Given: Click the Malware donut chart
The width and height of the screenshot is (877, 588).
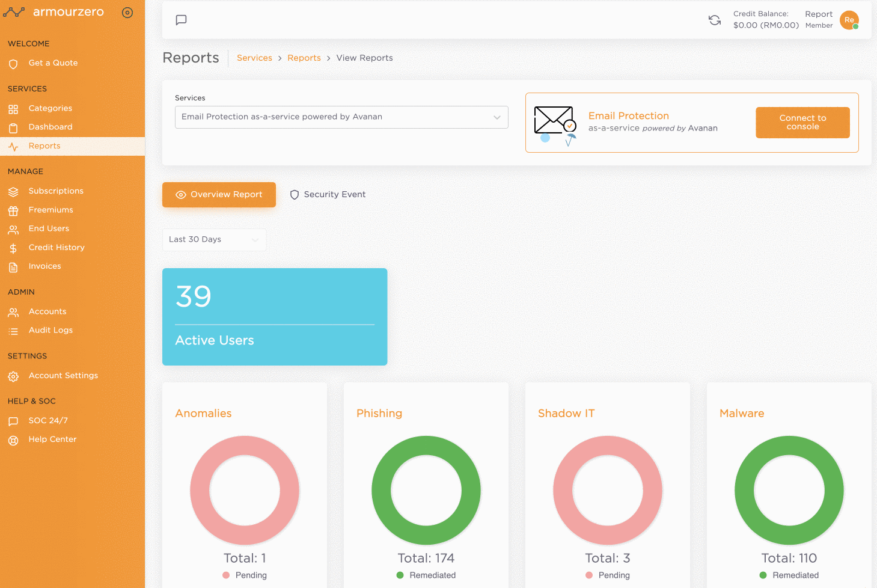Looking at the screenshot, I should [x=789, y=491].
